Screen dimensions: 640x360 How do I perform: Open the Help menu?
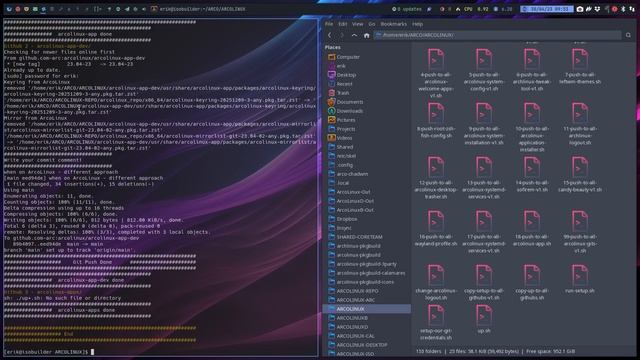[x=417, y=24]
